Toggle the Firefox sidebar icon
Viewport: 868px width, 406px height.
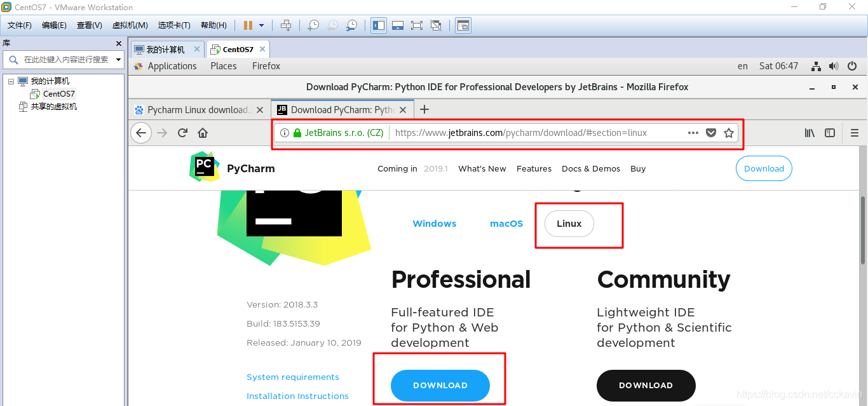pos(830,133)
